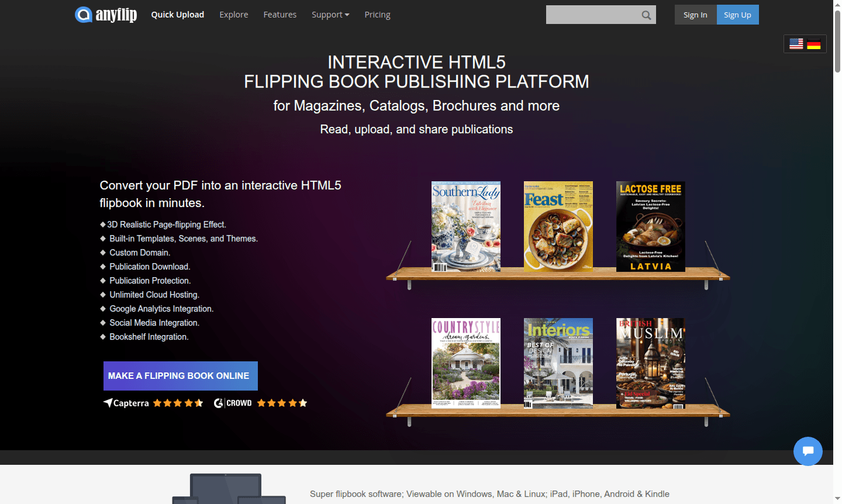Screen dimensions: 842x504
Task: Click the G2 Crowd rating badge
Action: 260,403
